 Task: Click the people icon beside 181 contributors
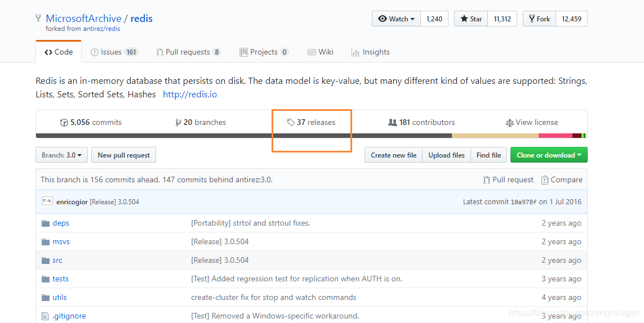point(393,122)
